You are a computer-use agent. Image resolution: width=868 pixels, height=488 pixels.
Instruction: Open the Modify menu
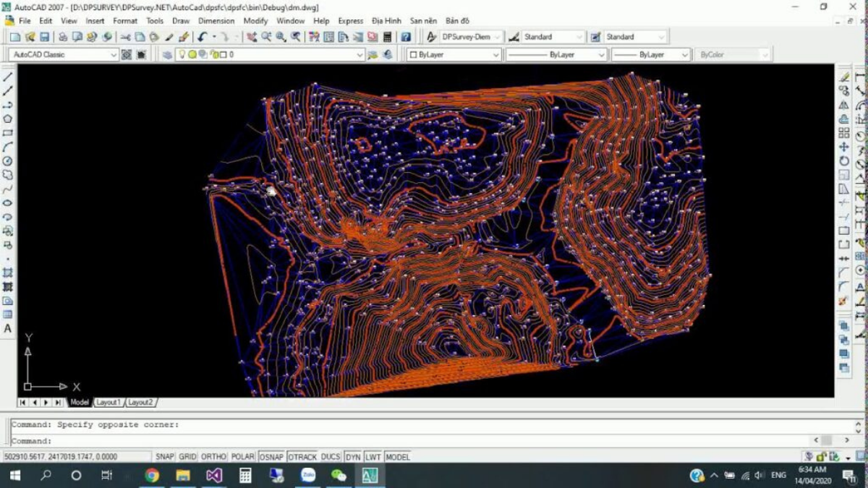(255, 21)
